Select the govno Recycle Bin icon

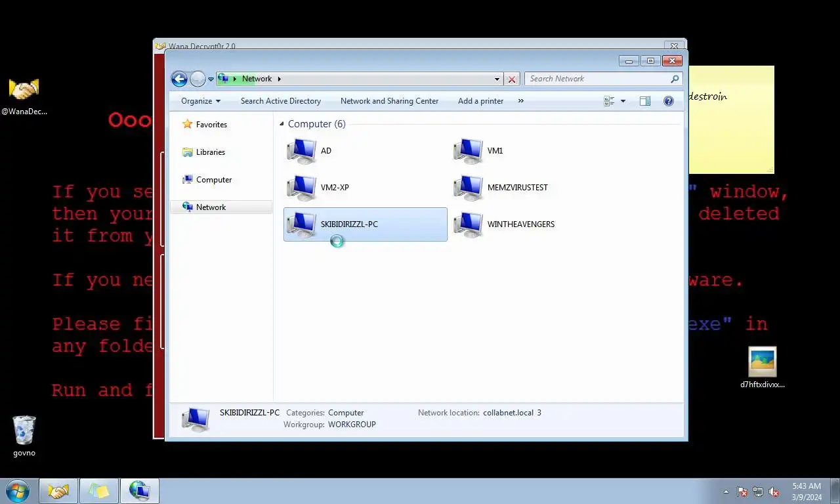[x=24, y=436]
